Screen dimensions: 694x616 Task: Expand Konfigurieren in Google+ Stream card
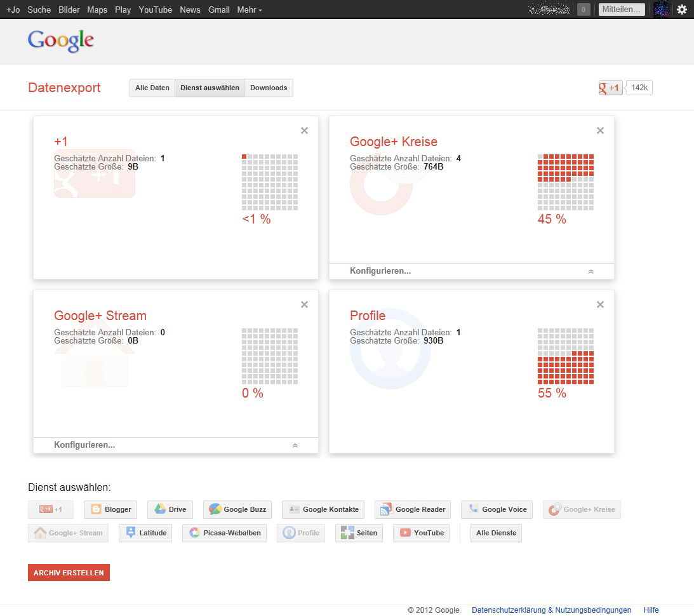pos(176,445)
